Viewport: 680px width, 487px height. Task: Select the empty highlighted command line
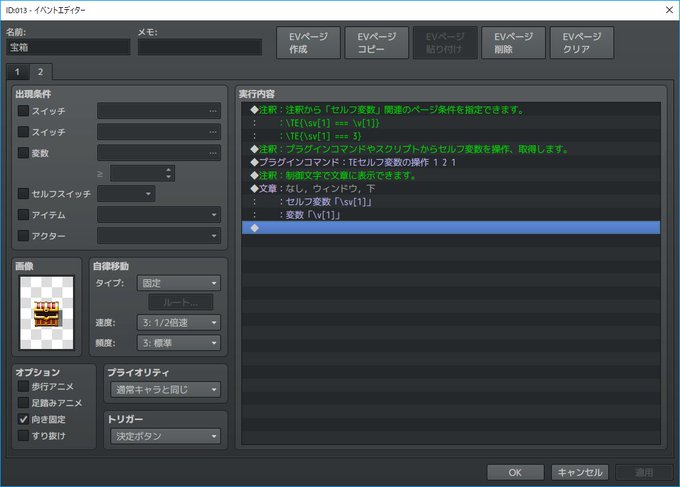pyautogui.click(x=451, y=228)
